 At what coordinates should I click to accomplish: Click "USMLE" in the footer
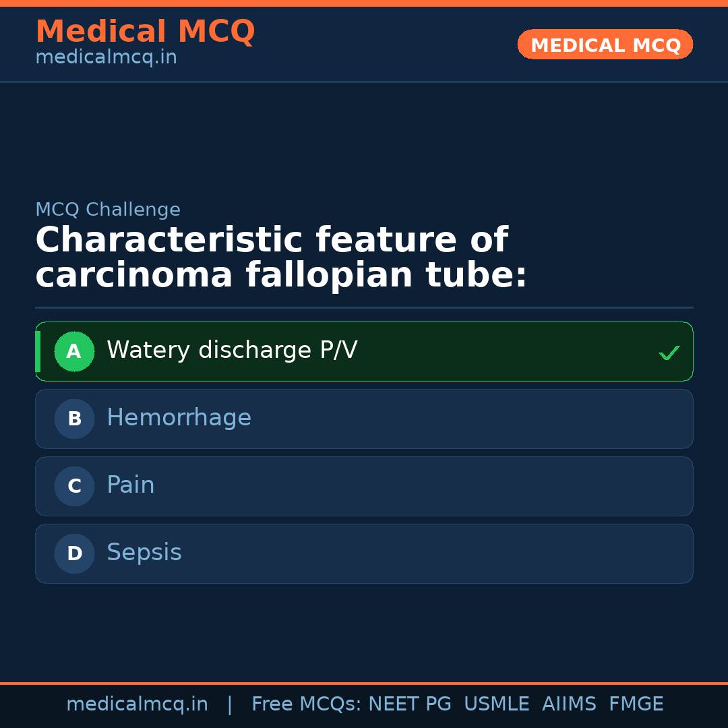point(496,704)
